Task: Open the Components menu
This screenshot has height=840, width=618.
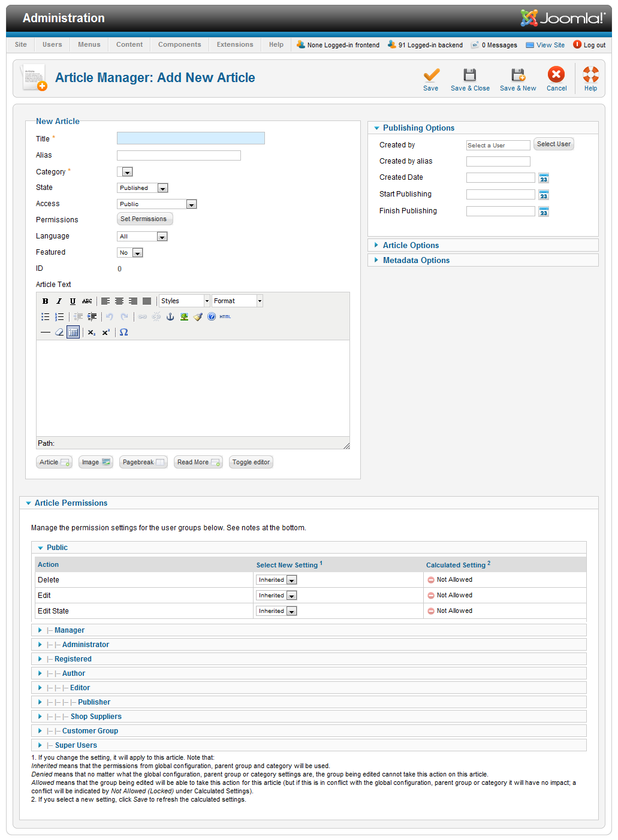Action: [179, 45]
